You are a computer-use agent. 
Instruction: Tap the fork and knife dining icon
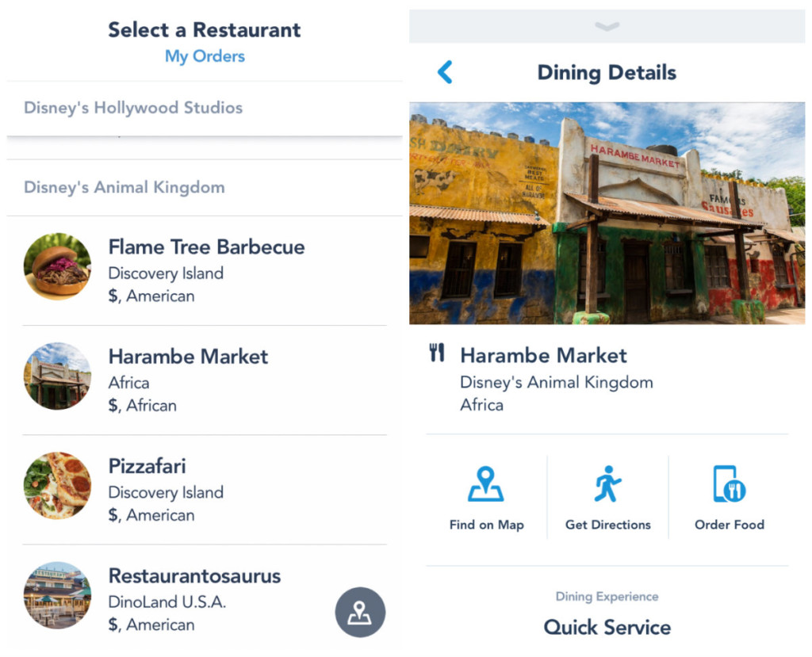437,353
